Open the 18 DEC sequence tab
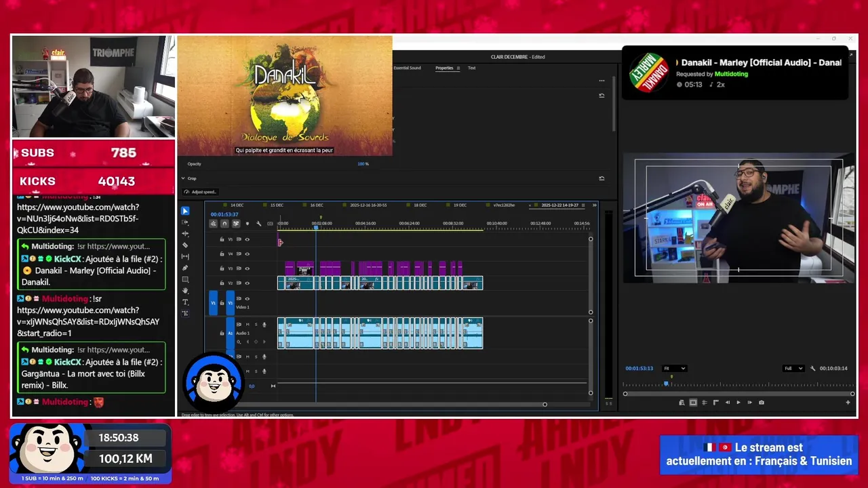 pos(420,205)
